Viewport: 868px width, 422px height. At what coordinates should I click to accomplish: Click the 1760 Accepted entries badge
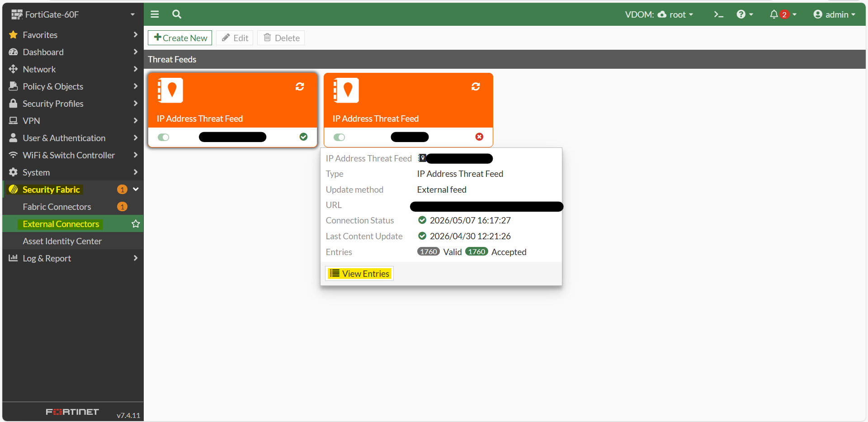click(476, 252)
